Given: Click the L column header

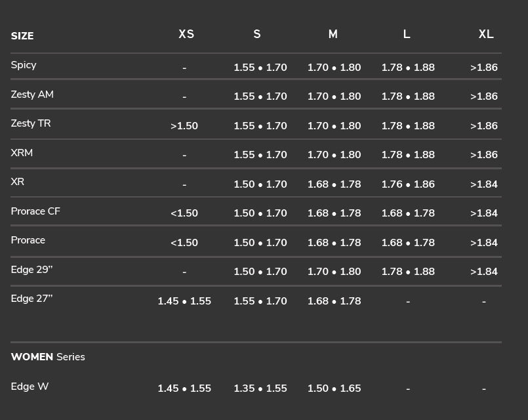Looking at the screenshot, I should (x=407, y=34).
